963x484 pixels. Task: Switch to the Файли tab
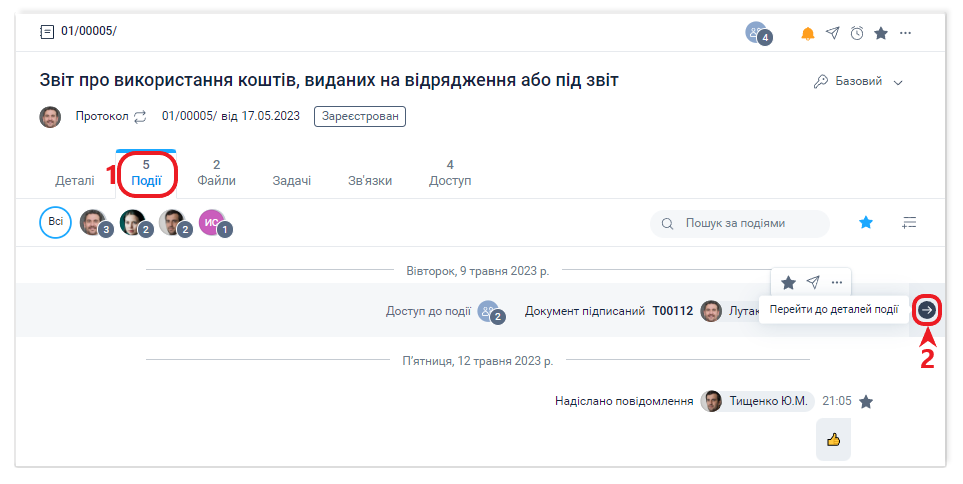click(x=216, y=173)
